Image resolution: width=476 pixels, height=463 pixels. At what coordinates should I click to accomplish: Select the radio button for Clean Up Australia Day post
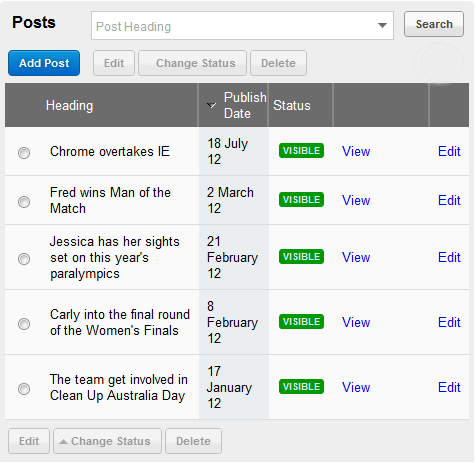(x=24, y=389)
